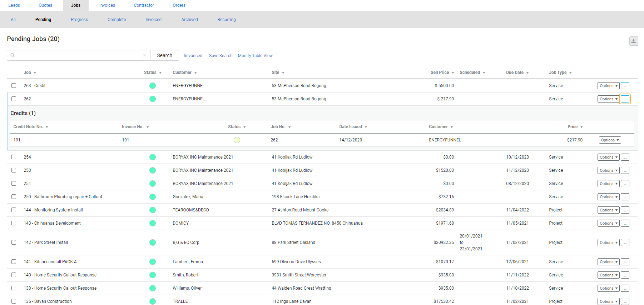Go to the Leads tab

tap(14, 5)
